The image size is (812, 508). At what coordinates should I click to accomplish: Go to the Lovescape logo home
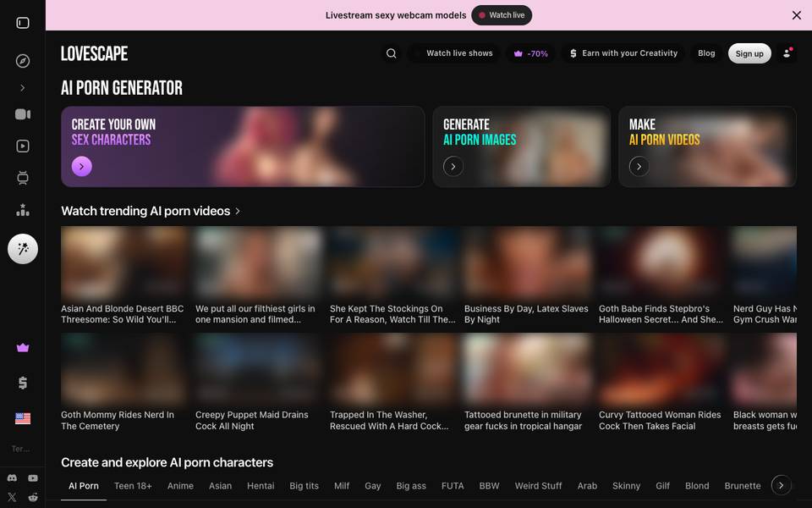pos(94,53)
